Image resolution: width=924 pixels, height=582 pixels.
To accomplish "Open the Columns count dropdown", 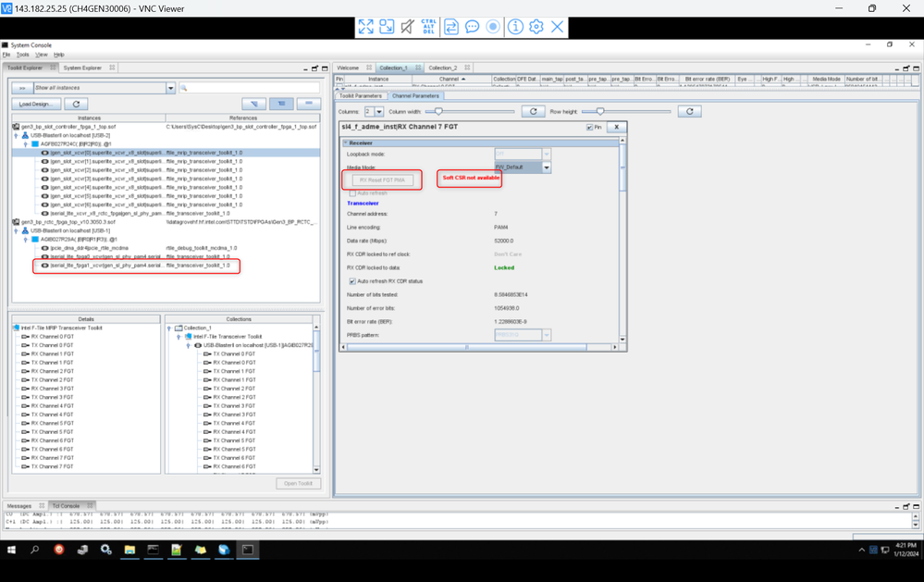I will [x=379, y=112].
